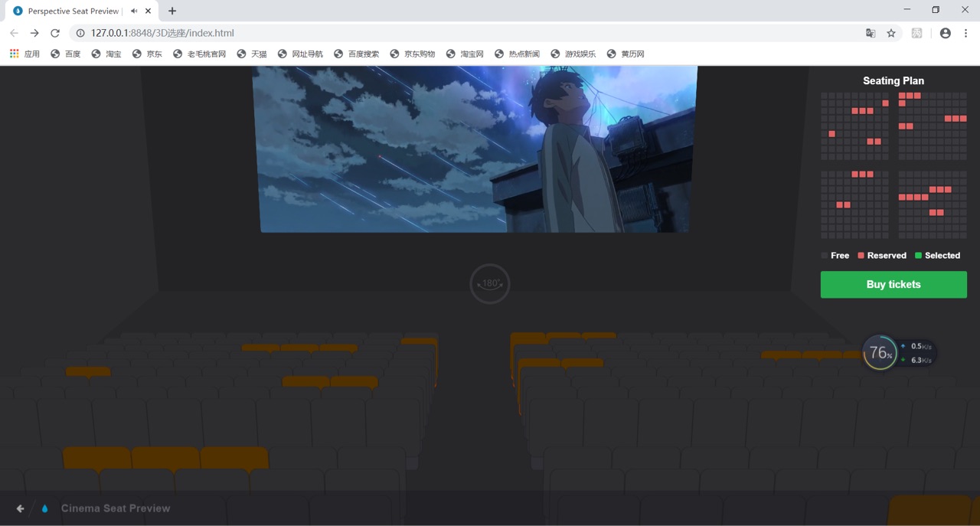This screenshot has height=526, width=980.
Task: Open the 百度 bookmark
Action: (66, 54)
